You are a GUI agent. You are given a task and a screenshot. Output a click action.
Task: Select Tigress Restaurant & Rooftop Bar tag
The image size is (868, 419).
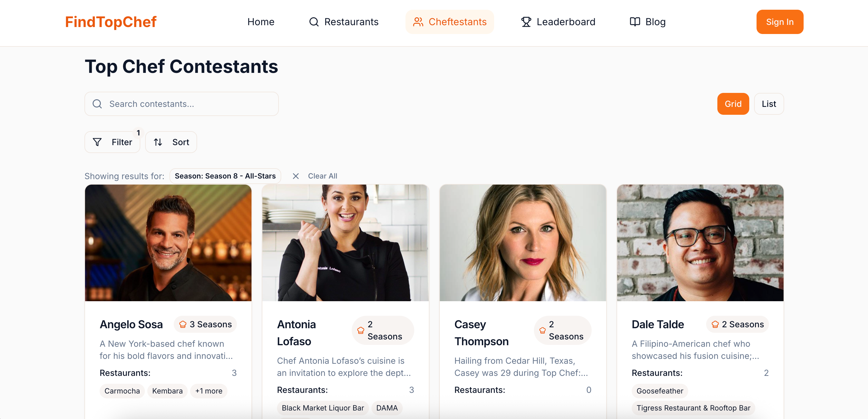pos(693,407)
